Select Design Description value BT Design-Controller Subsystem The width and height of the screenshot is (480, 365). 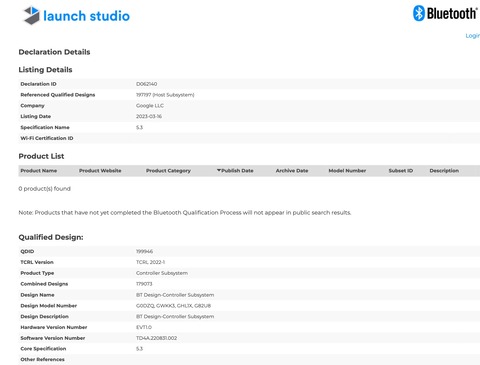tap(175, 316)
